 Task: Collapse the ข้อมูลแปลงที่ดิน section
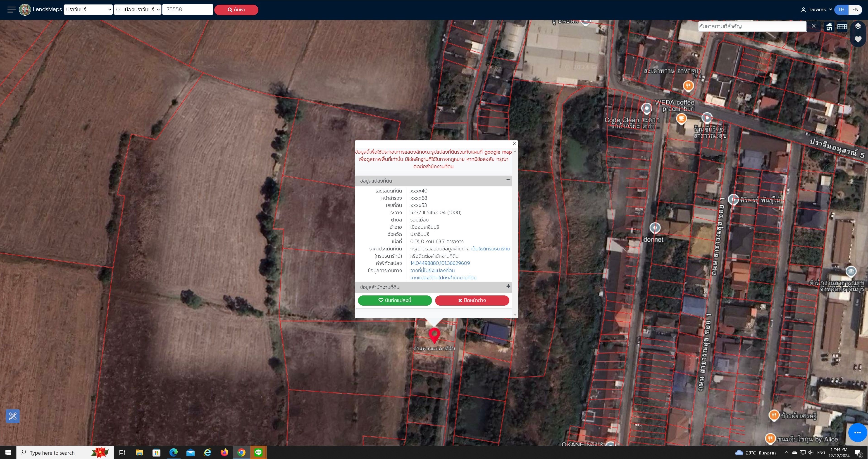point(508,180)
